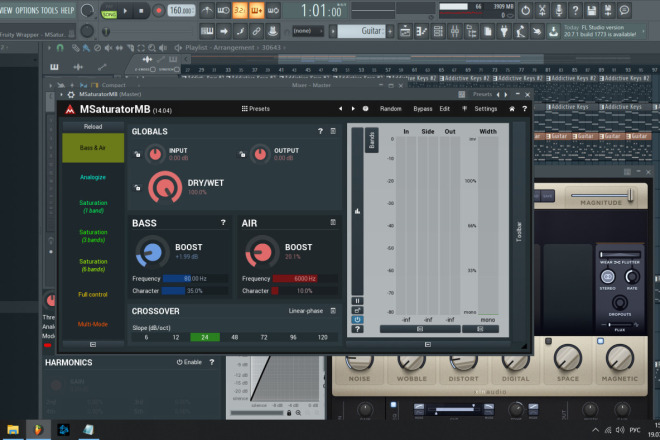The image size is (660, 440).
Task: Toggle Enable in the HARMONICS panel
Action: (x=189, y=362)
